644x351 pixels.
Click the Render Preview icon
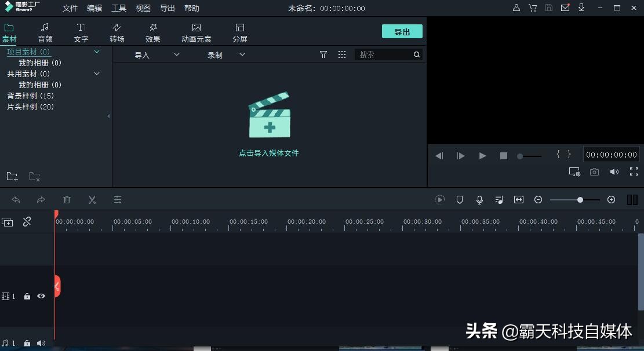(x=440, y=199)
